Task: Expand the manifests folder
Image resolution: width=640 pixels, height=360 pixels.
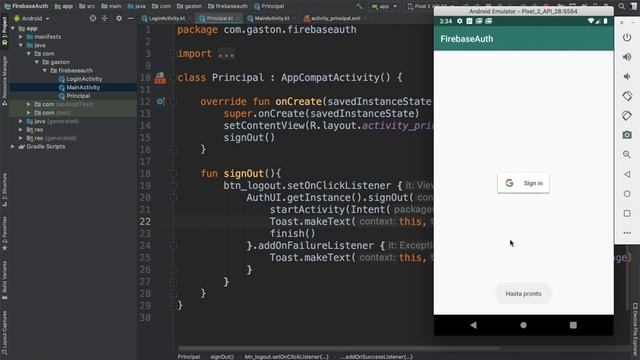Action: coord(21,37)
